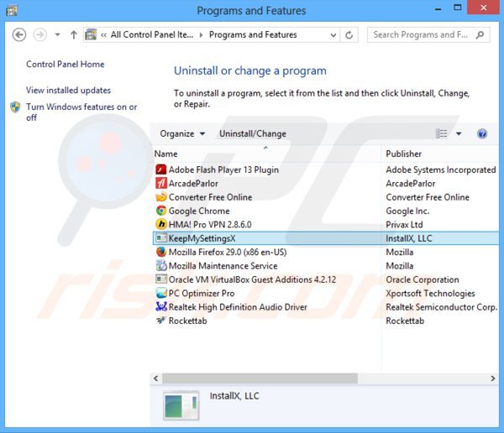Viewport: 504px width, 433px height.
Task: Select the ArcadeParlor program name
Action: click(x=193, y=184)
